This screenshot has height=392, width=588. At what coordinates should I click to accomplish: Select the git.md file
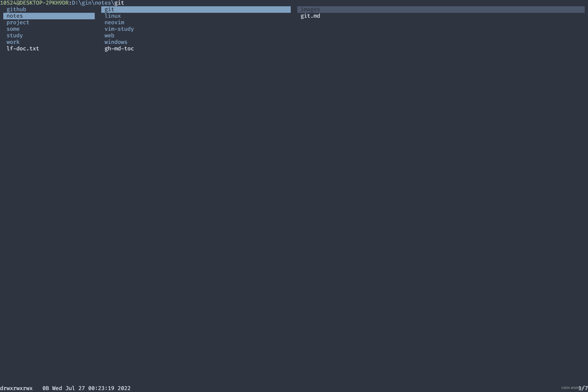310,16
